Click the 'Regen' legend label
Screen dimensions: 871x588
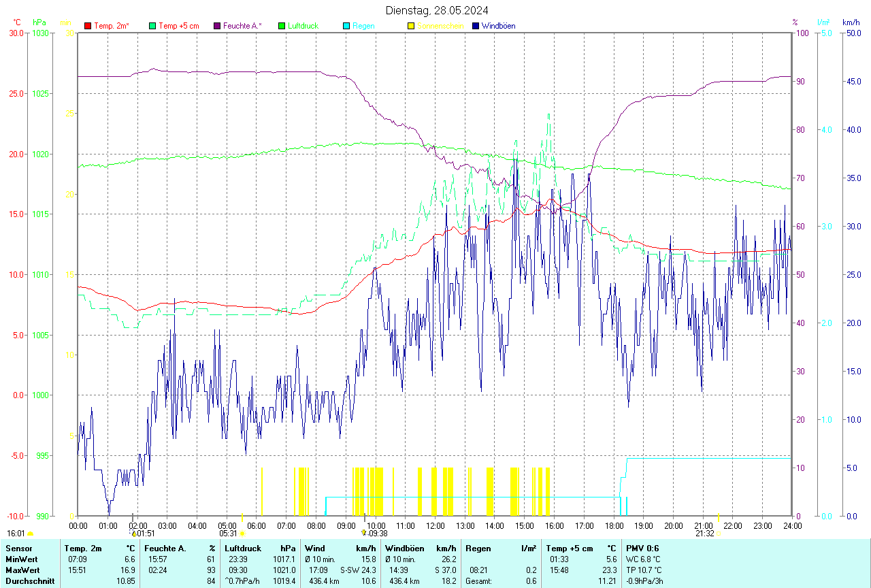coord(363,26)
